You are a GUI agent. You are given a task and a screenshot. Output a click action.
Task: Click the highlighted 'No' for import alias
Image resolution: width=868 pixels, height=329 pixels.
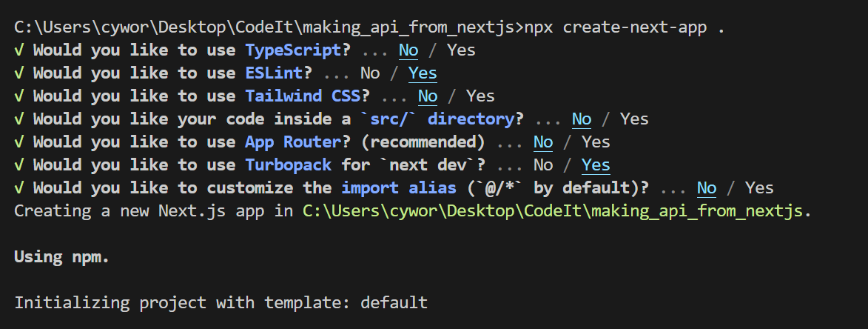pos(707,188)
